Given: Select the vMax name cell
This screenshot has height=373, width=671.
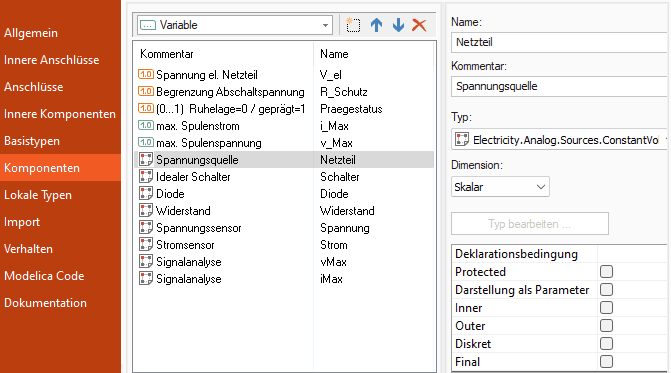Looking at the screenshot, I should (333, 262).
